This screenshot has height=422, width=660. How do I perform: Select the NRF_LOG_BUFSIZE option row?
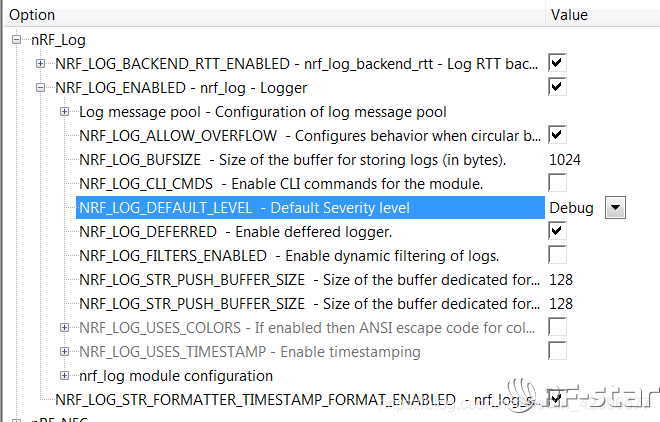292,159
